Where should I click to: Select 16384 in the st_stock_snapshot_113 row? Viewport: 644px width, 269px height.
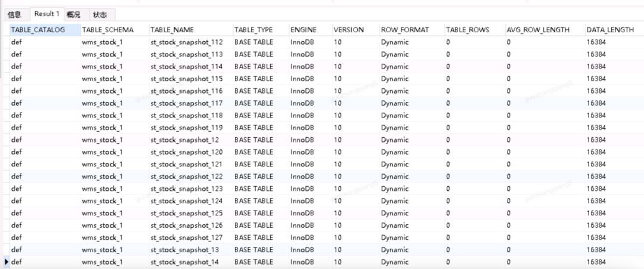coord(614,54)
